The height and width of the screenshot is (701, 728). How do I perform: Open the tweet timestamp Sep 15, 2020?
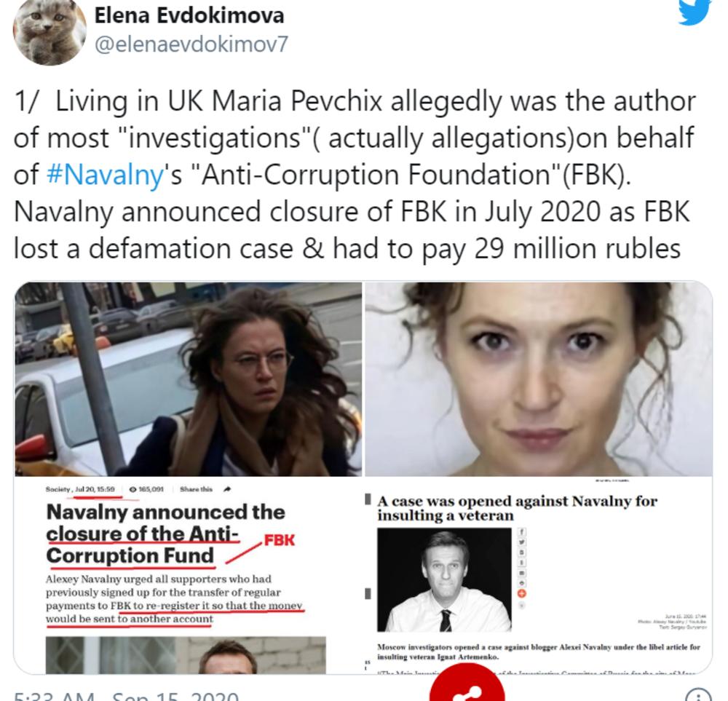point(175,695)
